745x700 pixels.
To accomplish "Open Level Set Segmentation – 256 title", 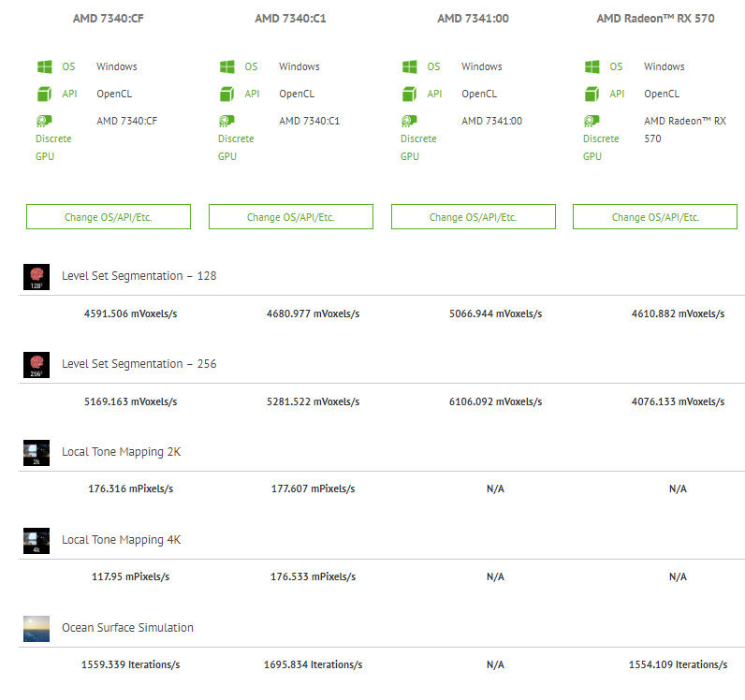I will [x=139, y=364].
